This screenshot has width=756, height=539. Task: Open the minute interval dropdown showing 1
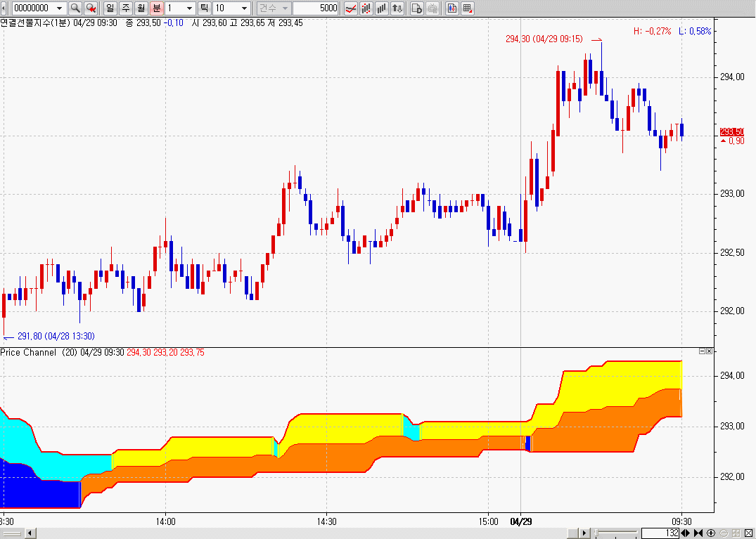189,8
